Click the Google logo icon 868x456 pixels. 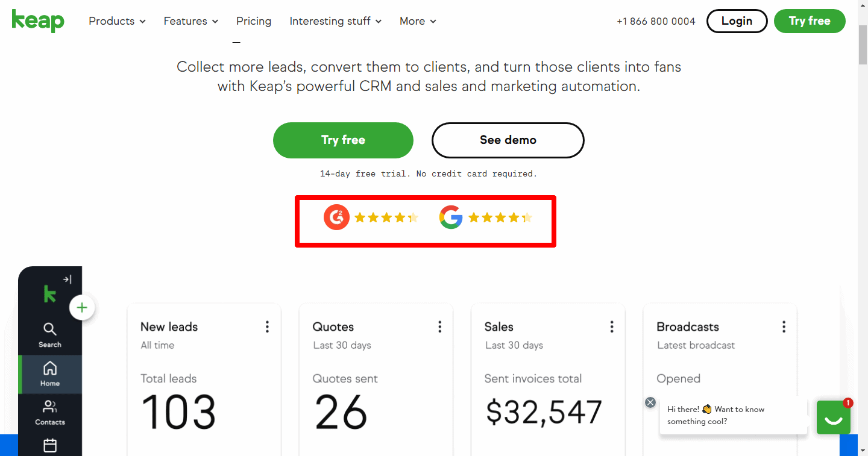click(x=451, y=217)
